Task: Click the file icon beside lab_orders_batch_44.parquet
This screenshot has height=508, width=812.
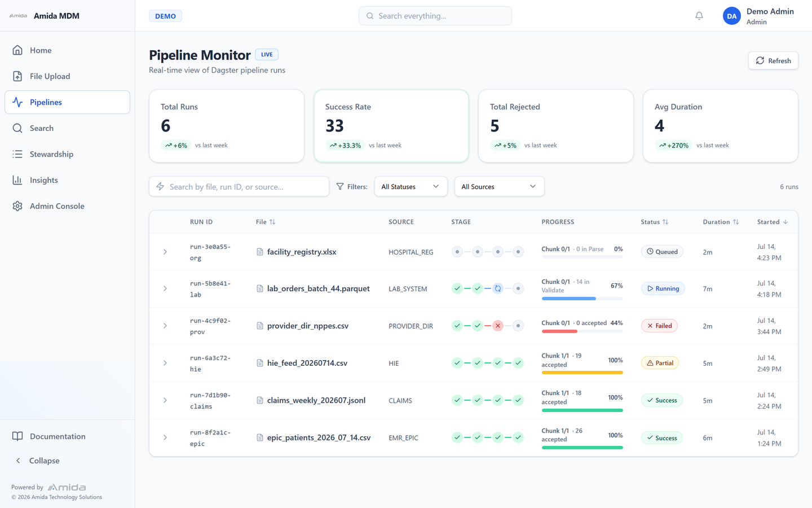Action: pyautogui.click(x=260, y=288)
